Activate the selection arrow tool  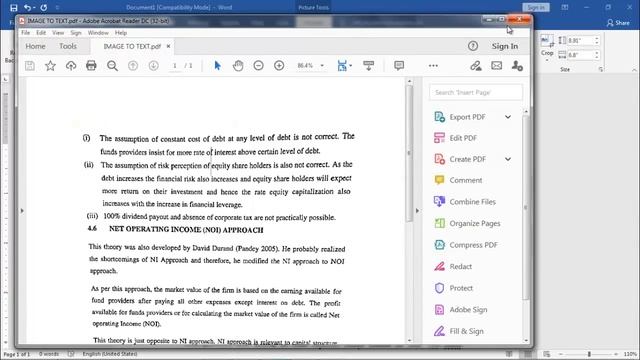point(218,66)
